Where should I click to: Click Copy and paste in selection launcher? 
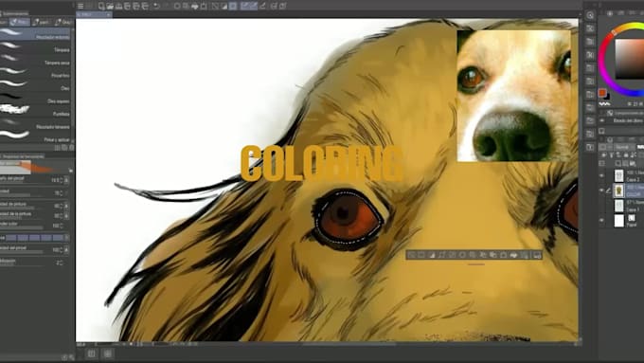(x=493, y=255)
